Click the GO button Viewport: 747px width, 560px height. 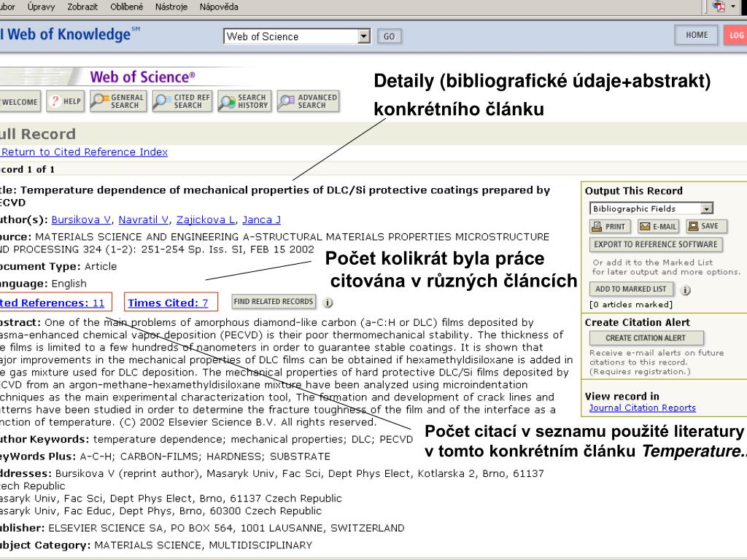point(390,36)
